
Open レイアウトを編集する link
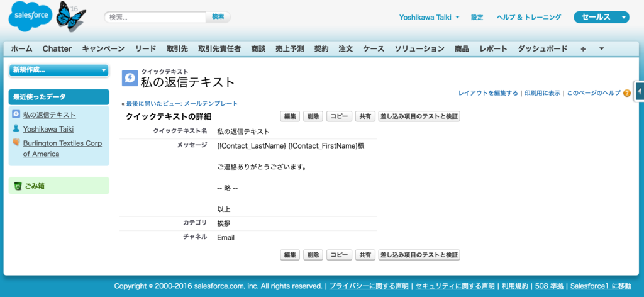coord(488,93)
